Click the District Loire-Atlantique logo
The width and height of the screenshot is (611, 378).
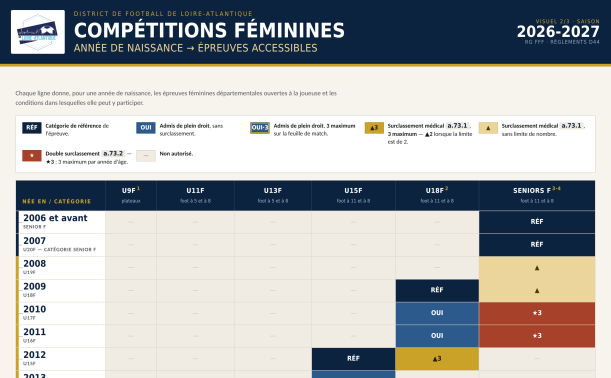pyautogui.click(x=38, y=32)
